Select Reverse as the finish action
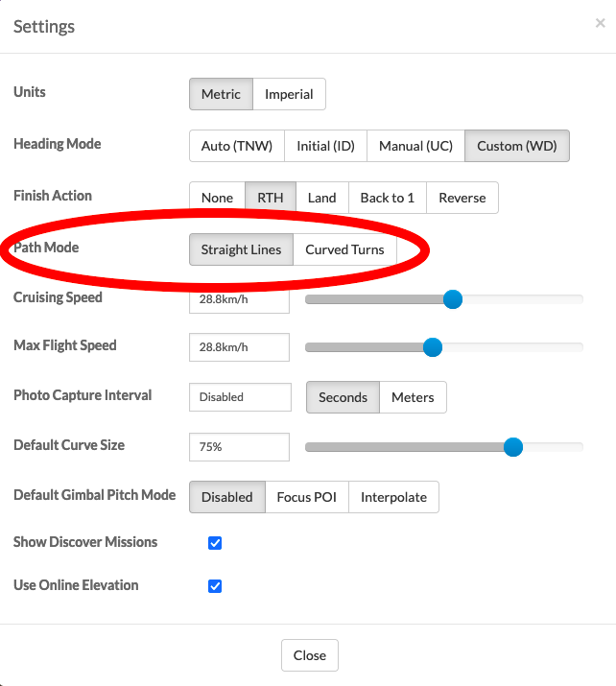 point(462,198)
